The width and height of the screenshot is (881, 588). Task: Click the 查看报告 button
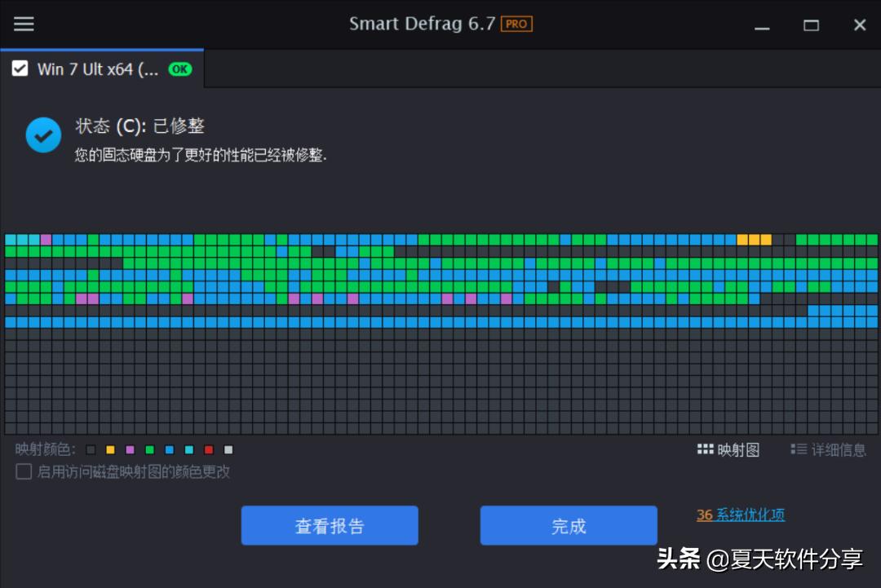[329, 525]
